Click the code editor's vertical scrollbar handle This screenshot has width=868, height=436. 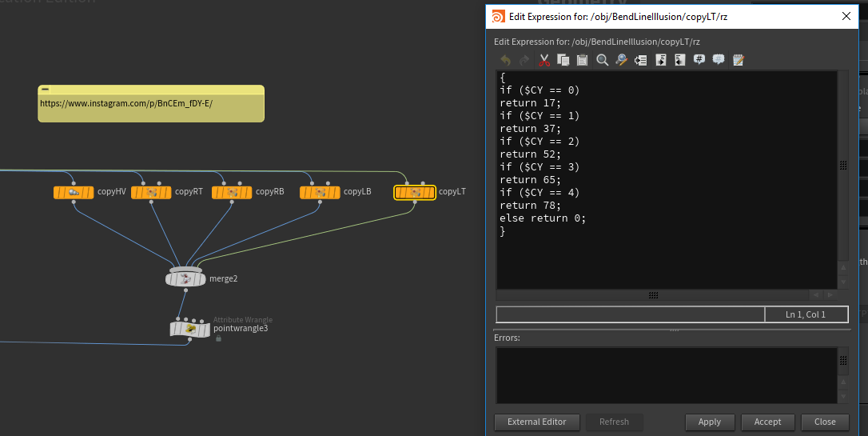click(x=842, y=165)
